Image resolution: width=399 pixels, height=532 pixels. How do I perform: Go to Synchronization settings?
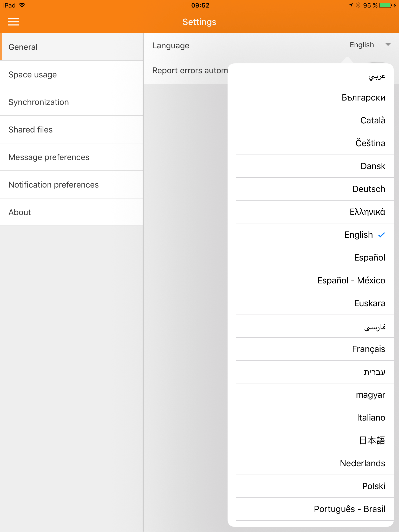tap(72, 102)
